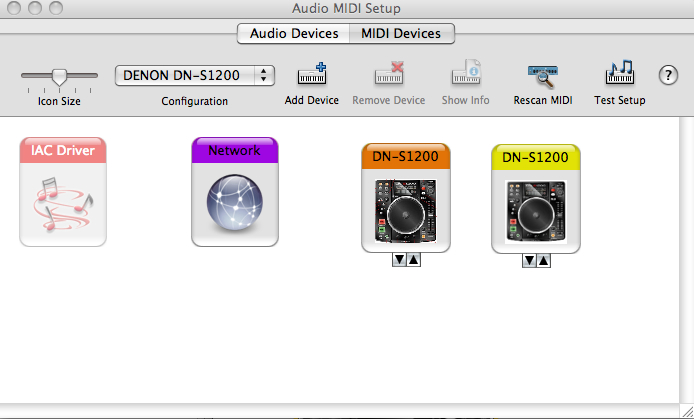
Task: Open help with the question mark button
Action: pyautogui.click(x=668, y=75)
